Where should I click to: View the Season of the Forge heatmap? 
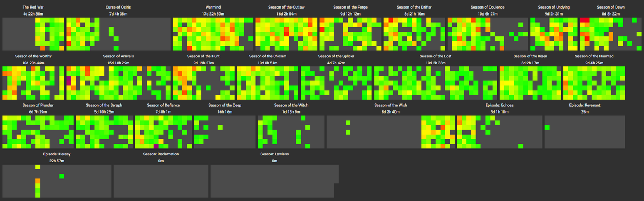pyautogui.click(x=350, y=34)
